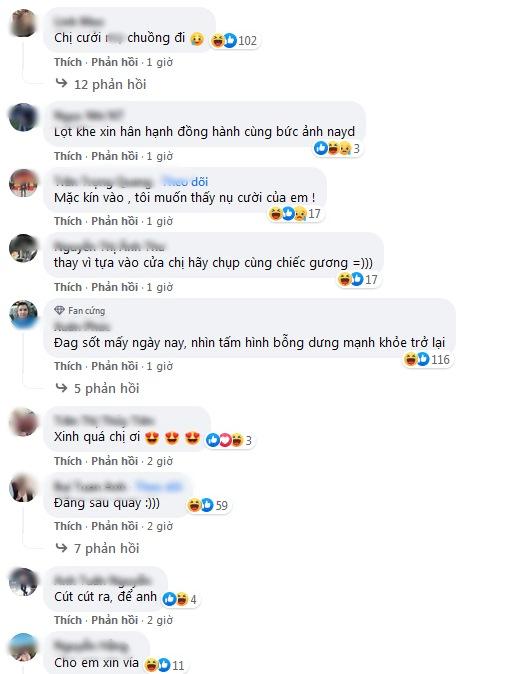View the 59 reactions on "Đằng sau quay" comment
515x674 pixels.
pos(208,505)
